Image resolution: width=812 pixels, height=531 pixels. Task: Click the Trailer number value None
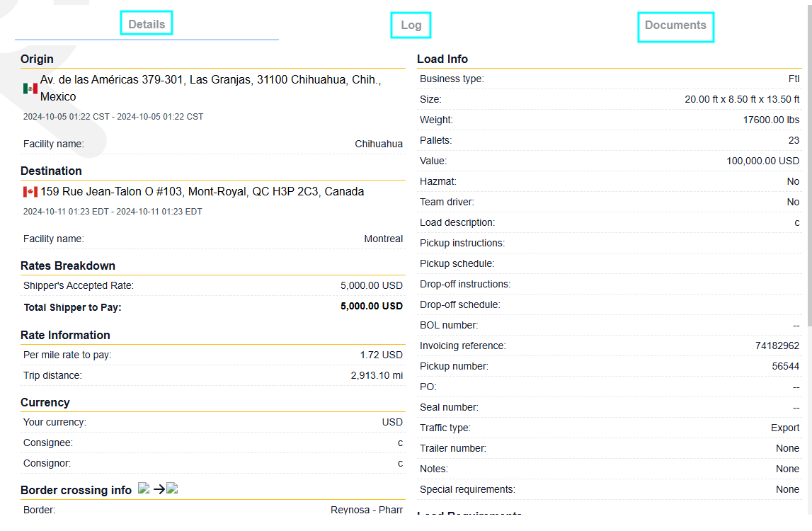coord(788,448)
